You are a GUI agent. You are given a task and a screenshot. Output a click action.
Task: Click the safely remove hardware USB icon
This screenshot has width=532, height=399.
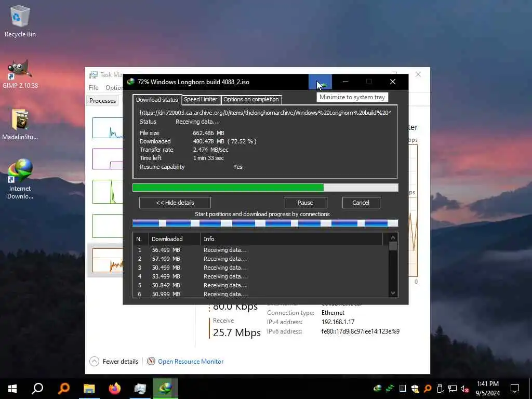pos(440,389)
